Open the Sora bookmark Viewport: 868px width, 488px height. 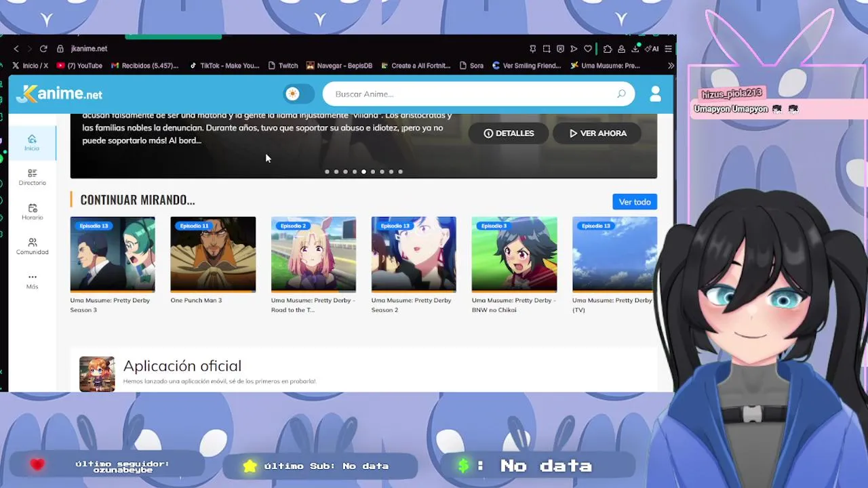click(x=472, y=66)
